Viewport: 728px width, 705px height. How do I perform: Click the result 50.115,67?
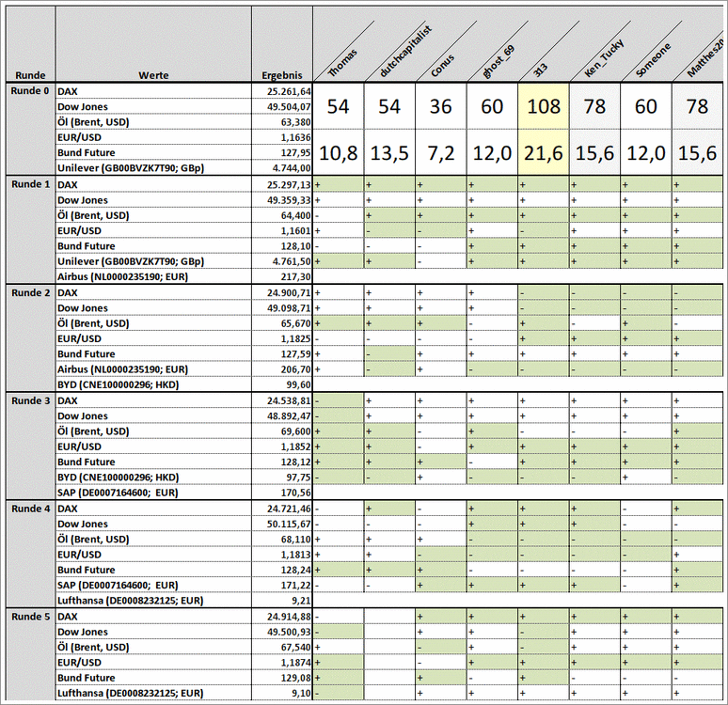pos(289,524)
